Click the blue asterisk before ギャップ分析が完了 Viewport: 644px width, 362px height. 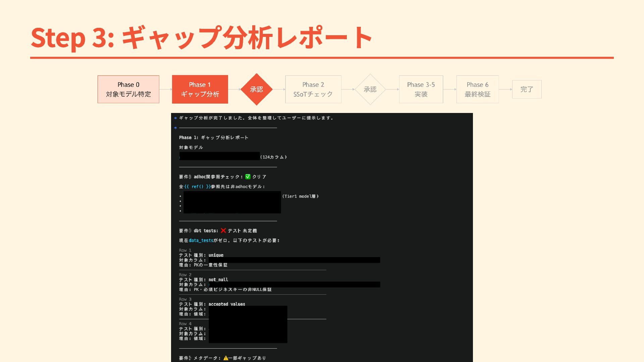click(x=175, y=118)
